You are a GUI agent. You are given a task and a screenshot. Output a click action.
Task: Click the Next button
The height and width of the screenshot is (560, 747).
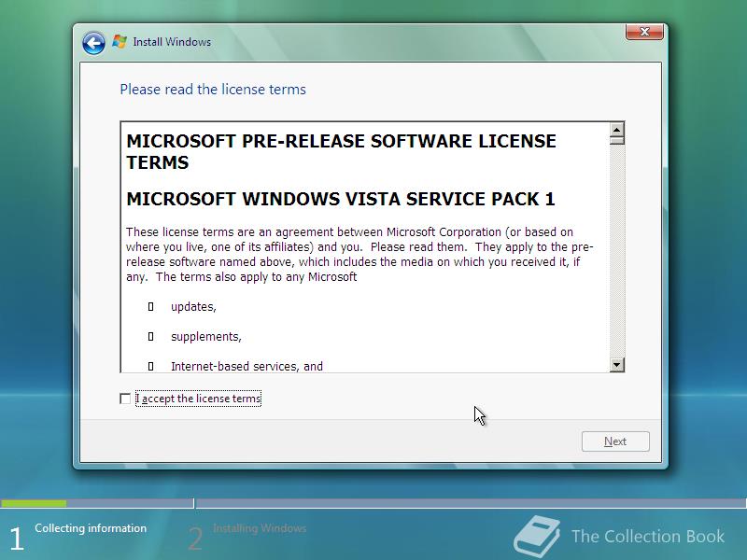pos(615,441)
